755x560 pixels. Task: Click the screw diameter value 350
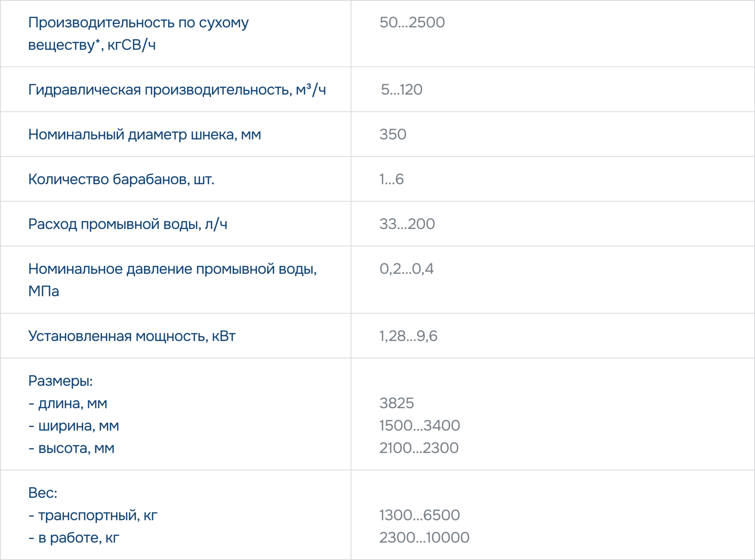pyautogui.click(x=392, y=134)
